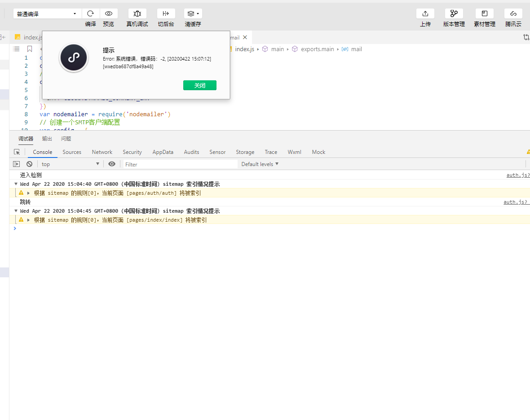Collapse the 15:04:45 sitemap log group
This screenshot has width=530, height=420.
click(16, 211)
